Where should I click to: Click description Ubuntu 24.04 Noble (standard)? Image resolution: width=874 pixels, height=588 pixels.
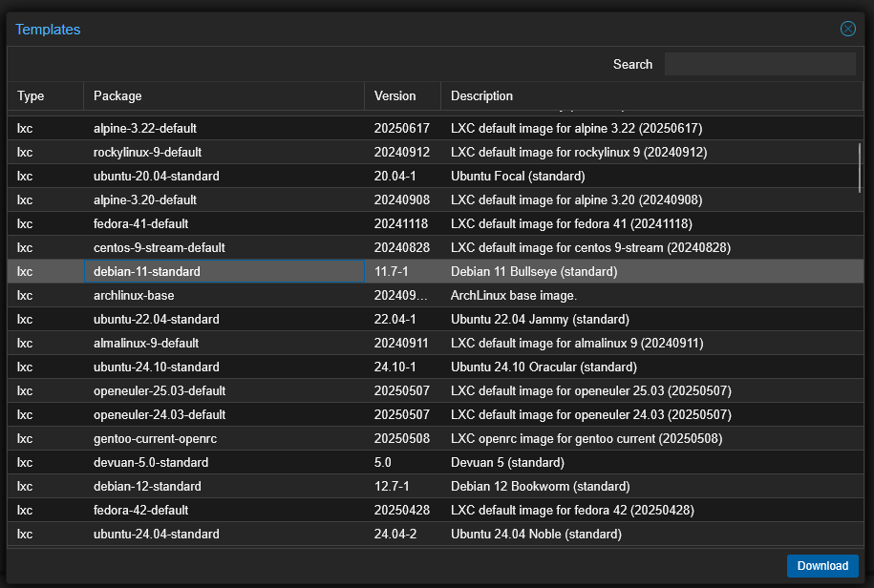click(536, 534)
